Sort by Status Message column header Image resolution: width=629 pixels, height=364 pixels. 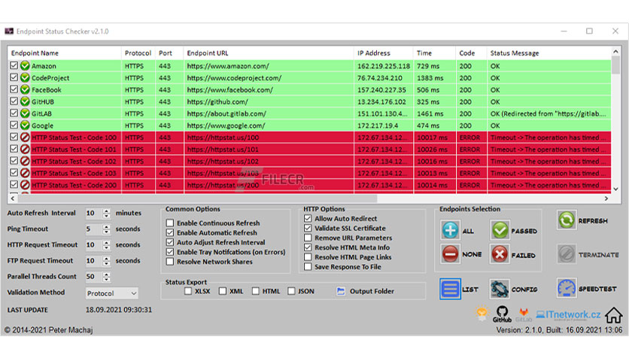548,53
